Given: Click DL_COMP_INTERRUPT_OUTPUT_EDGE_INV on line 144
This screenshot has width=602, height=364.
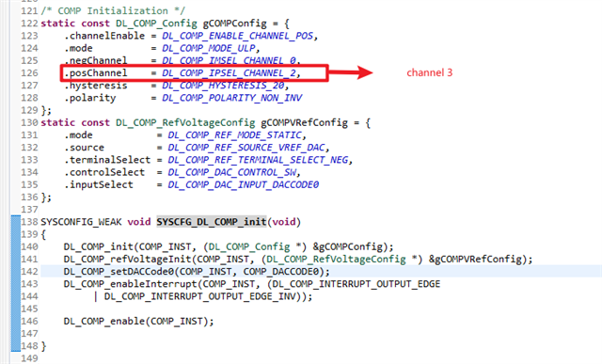Looking at the screenshot, I should point(199,296).
